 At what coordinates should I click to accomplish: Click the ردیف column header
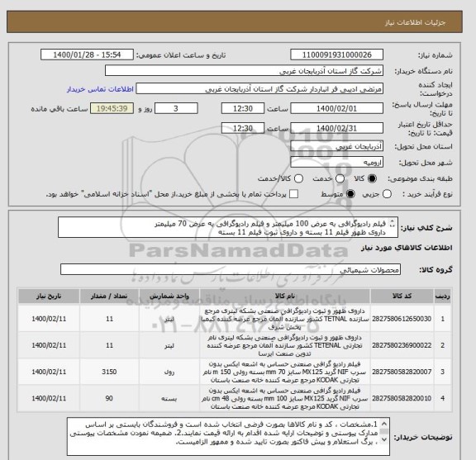click(443, 296)
